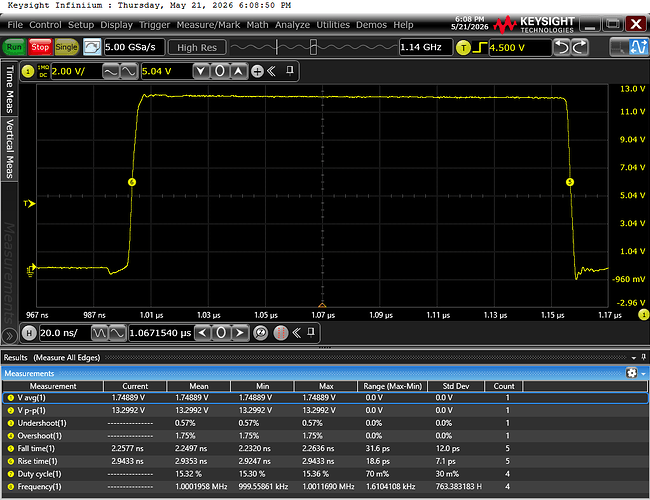Switch to the Time Meas side tab
Image resolution: width=650 pixels, height=500 pixels.
[x=9, y=89]
